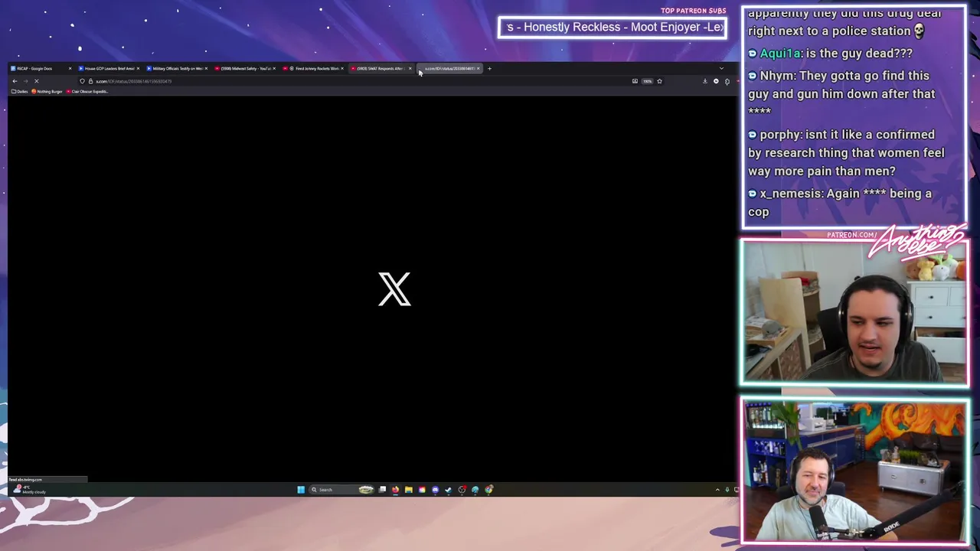Close the RECAP - Google Docs tab

tap(70, 69)
